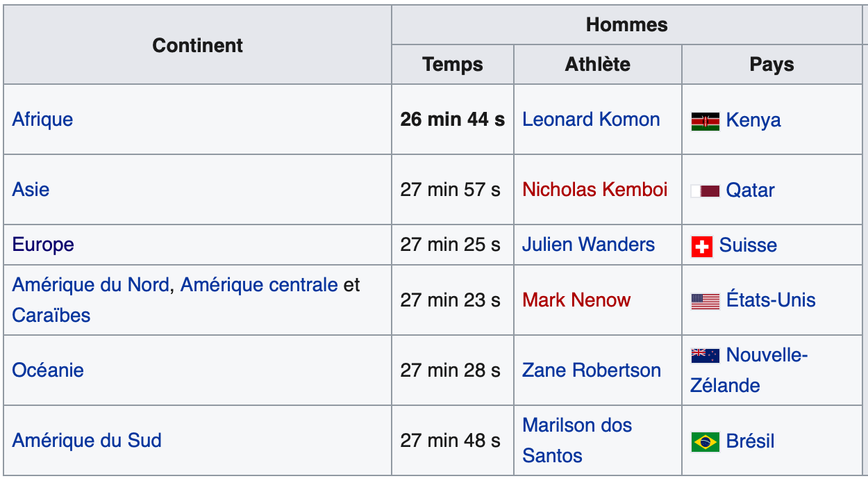868x481 pixels.
Task: Open the Afrique continent link
Action: (x=42, y=120)
